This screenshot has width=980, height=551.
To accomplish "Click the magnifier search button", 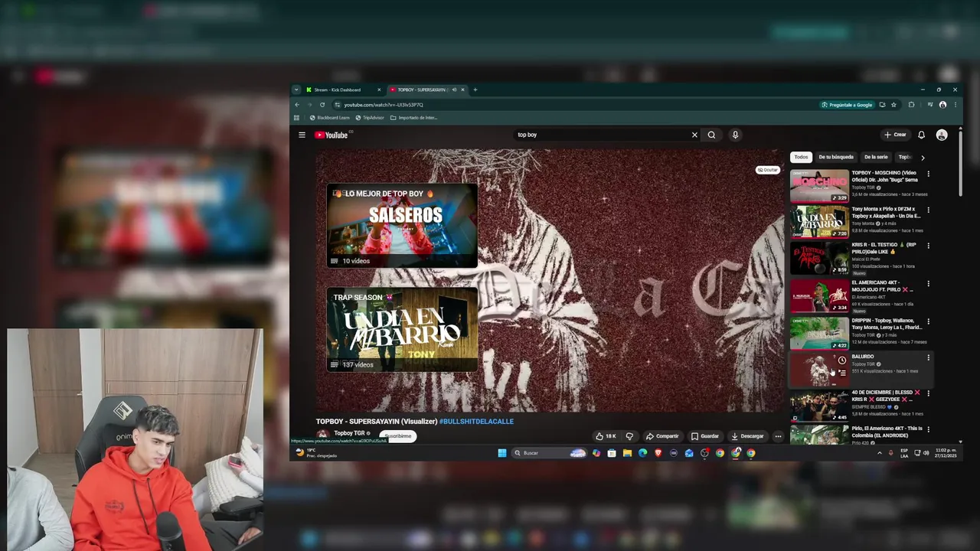I will pos(711,135).
